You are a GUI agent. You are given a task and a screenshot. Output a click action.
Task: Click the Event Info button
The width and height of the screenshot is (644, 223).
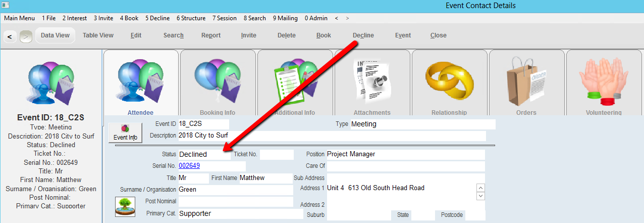click(125, 132)
